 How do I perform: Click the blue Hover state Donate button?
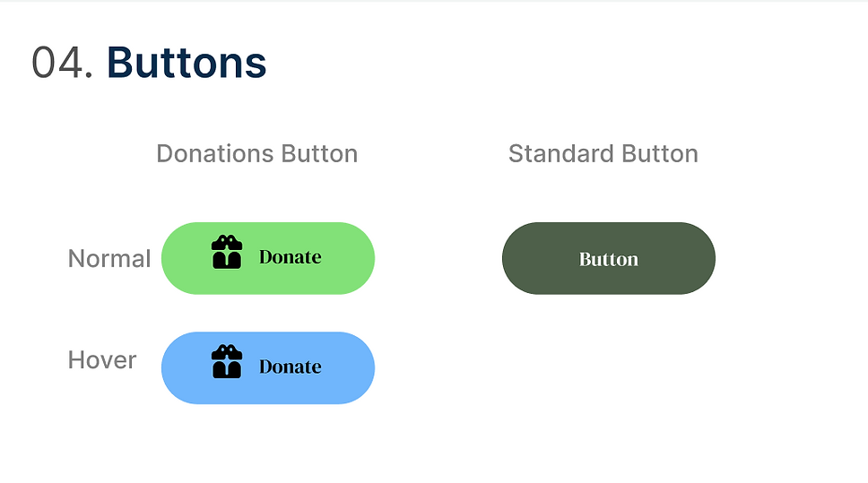click(x=268, y=368)
